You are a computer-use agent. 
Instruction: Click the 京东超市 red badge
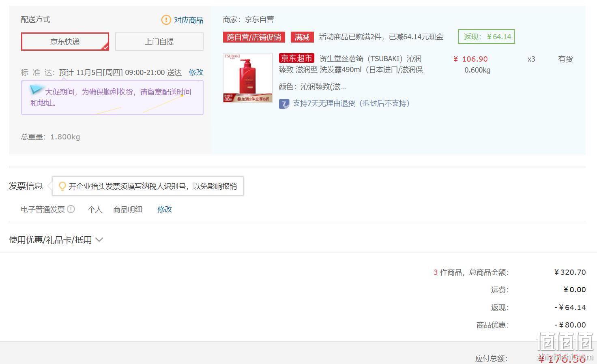tap(296, 58)
